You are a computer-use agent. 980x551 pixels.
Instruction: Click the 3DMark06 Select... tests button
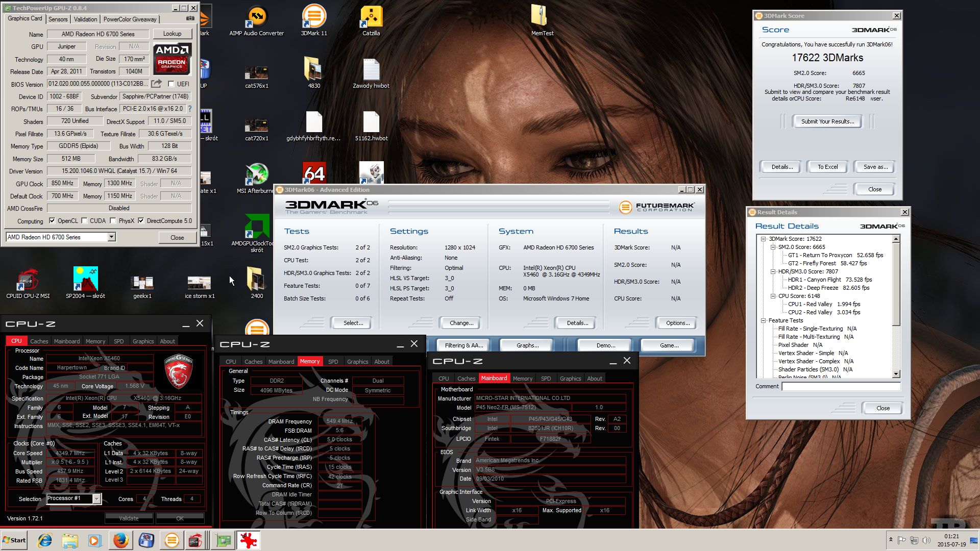353,323
